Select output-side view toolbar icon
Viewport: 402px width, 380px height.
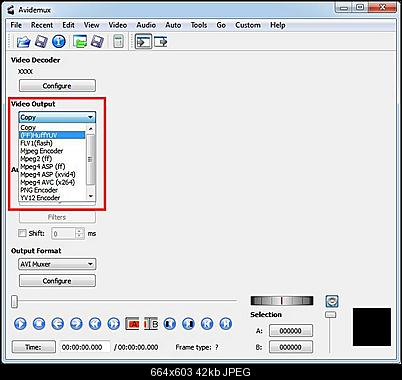[x=161, y=42]
